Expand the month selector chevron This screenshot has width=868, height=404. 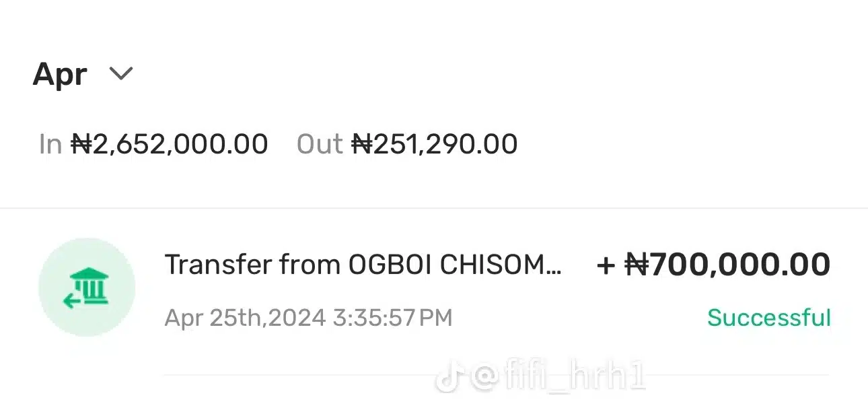(x=121, y=73)
